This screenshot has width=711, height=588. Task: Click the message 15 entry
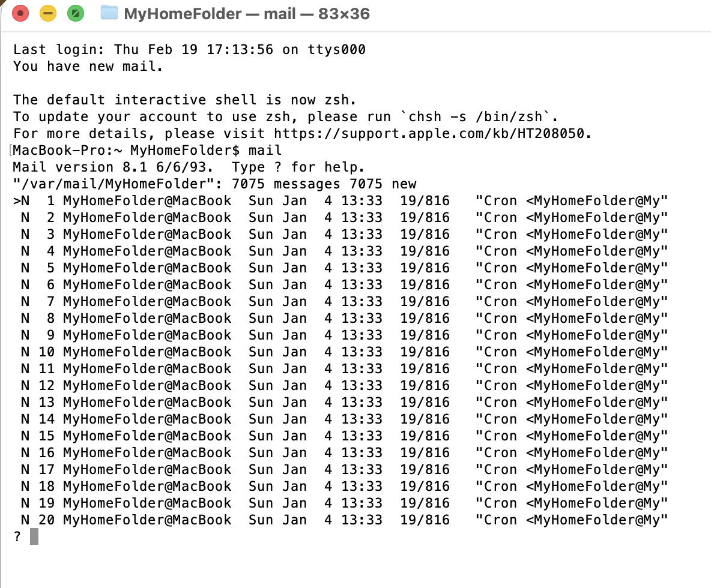(x=340, y=436)
